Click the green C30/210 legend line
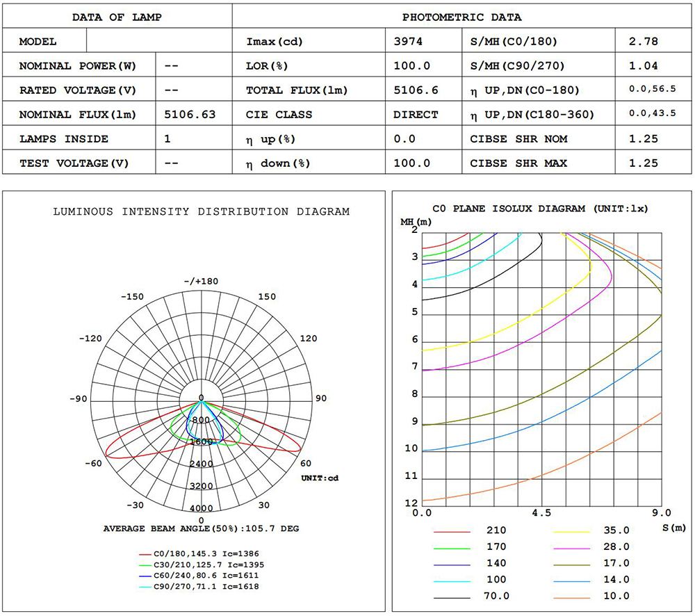The width and height of the screenshot is (695, 616). tap(145, 565)
